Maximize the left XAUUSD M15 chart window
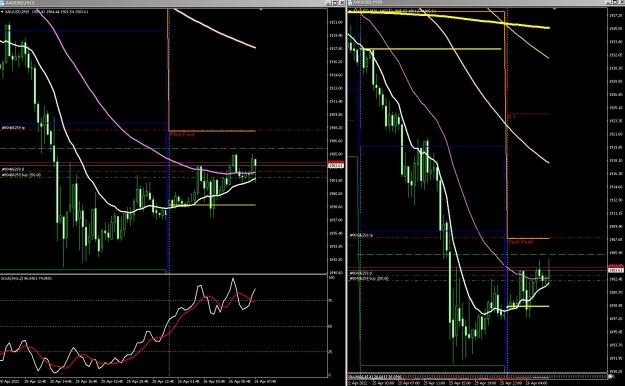The image size is (625, 386). click(x=336, y=2)
